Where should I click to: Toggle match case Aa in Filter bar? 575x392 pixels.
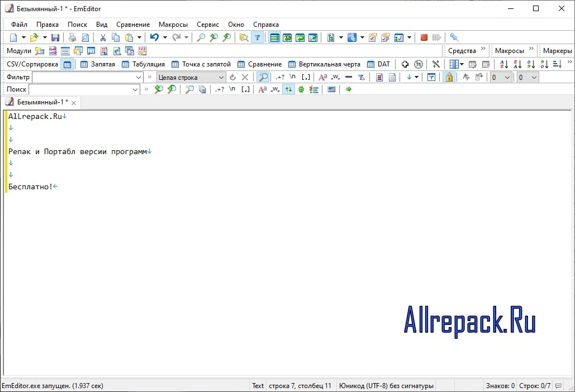pos(323,77)
